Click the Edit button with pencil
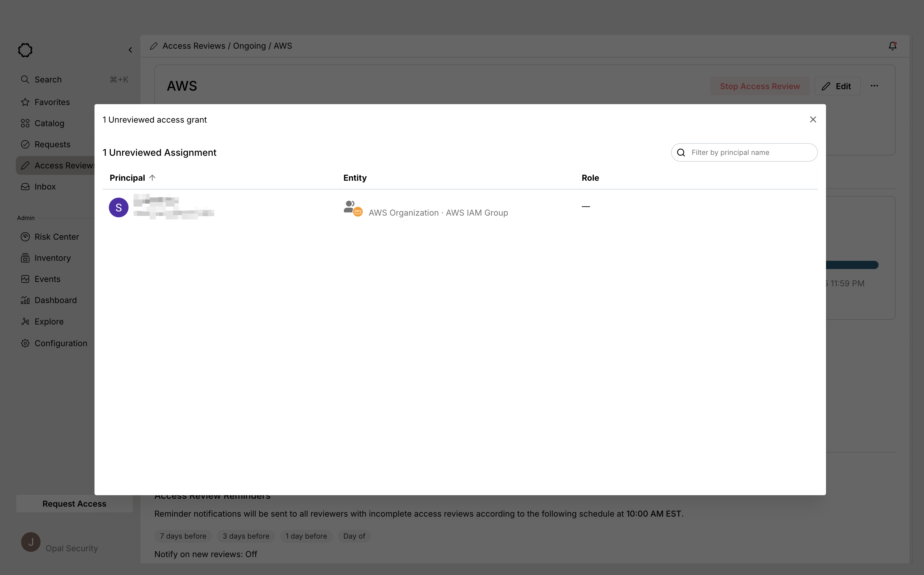 point(837,86)
